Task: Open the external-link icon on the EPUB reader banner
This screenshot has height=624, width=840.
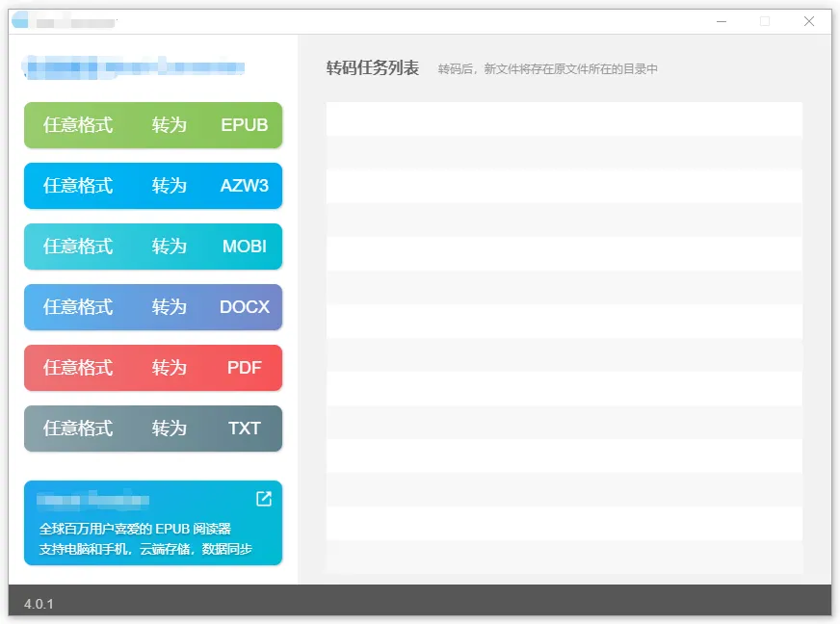Action: [264, 499]
